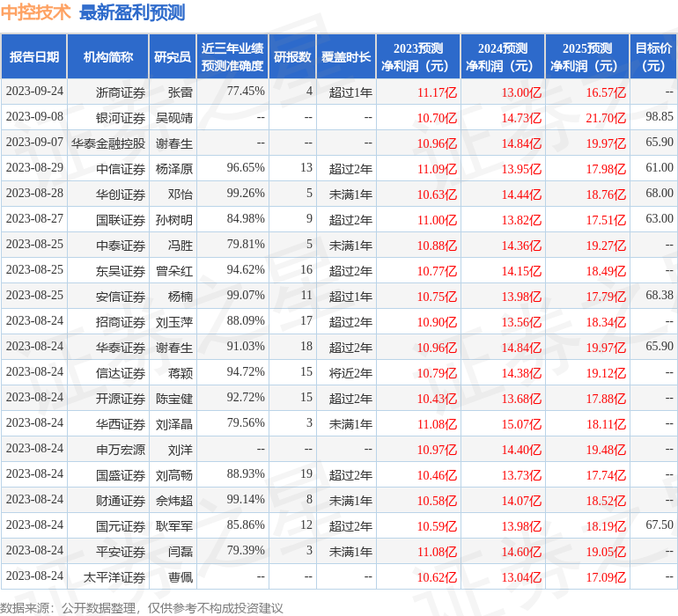Click the date 2023-09-07
This screenshot has height=616, width=678.
click(x=34, y=143)
